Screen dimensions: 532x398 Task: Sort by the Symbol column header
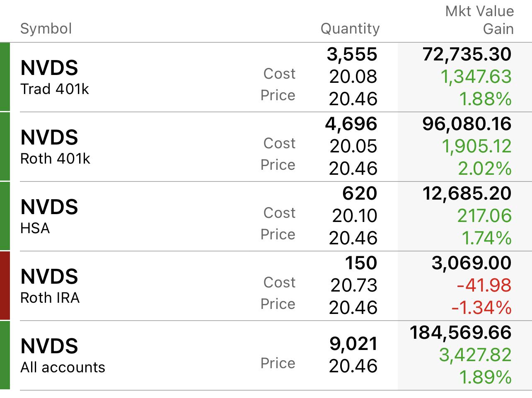pos(46,29)
